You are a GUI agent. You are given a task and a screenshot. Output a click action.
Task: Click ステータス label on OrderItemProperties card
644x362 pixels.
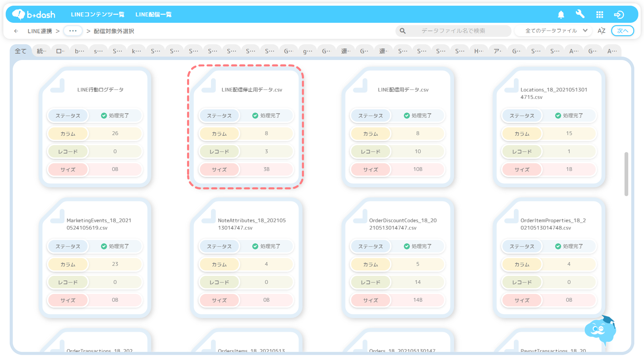pyautogui.click(x=522, y=246)
